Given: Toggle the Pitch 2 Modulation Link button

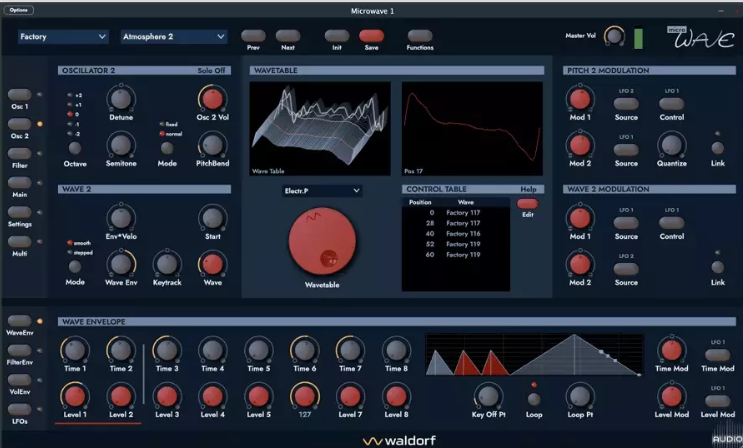Looking at the screenshot, I should pyautogui.click(x=717, y=147).
